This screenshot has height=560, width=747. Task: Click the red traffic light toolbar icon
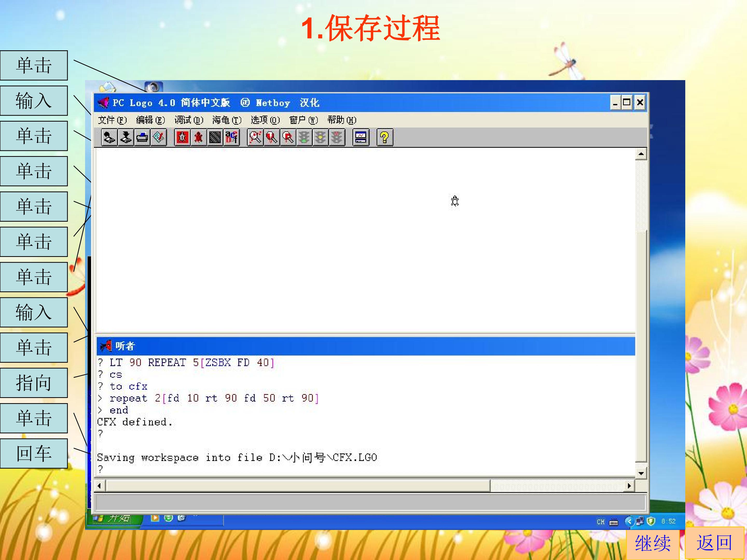click(337, 137)
